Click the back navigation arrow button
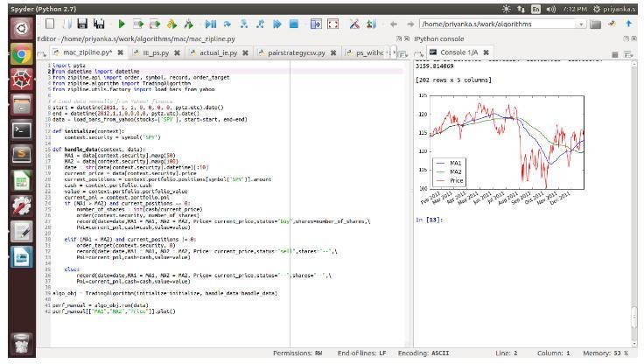This screenshot has width=644, height=364. (394, 24)
